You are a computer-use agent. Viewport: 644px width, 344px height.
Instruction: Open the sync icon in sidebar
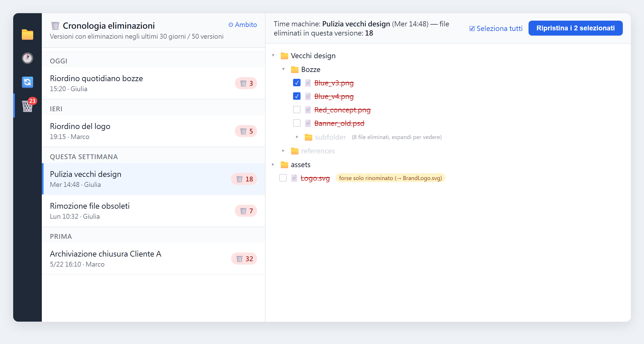[x=28, y=82]
